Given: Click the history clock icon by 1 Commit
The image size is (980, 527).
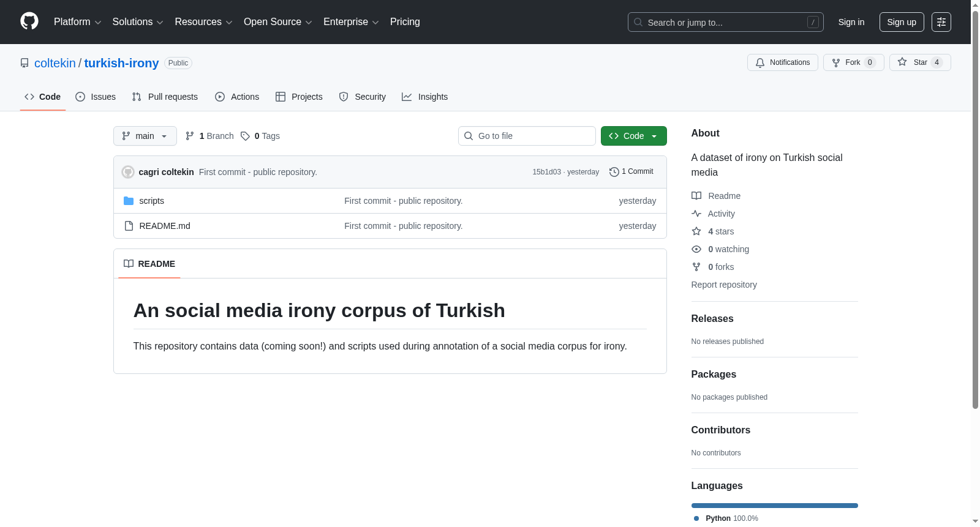Looking at the screenshot, I should click(x=614, y=172).
